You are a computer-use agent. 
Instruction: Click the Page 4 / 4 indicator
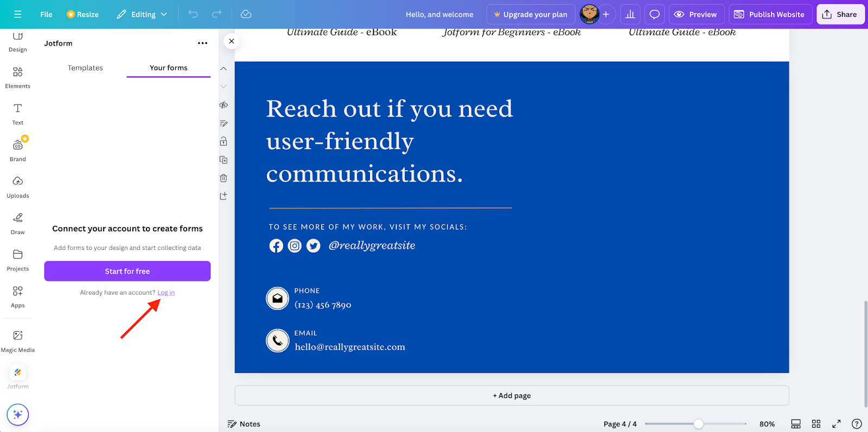click(620, 424)
